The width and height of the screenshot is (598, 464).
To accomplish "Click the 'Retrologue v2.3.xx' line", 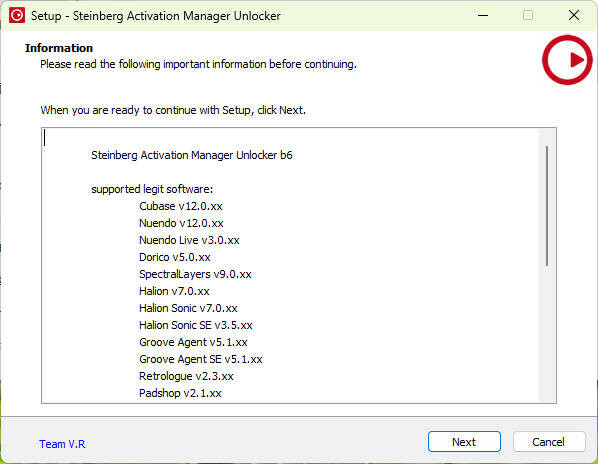I will 186,376.
